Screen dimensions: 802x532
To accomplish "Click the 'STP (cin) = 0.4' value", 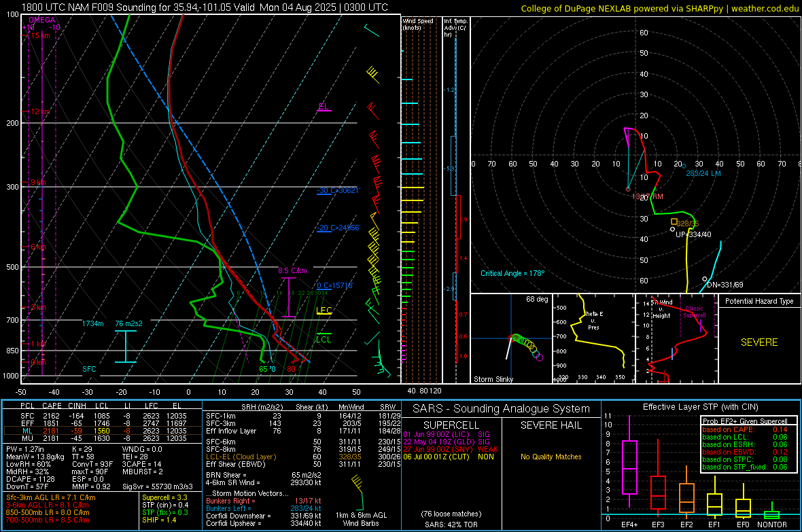I will (x=165, y=505).
